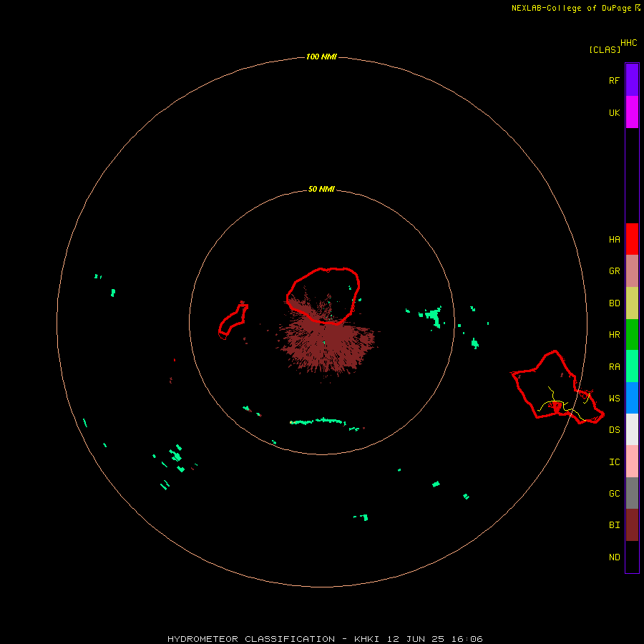Screen dimensions: 644x644
Task: Click the UK legend label
Action: (614, 112)
